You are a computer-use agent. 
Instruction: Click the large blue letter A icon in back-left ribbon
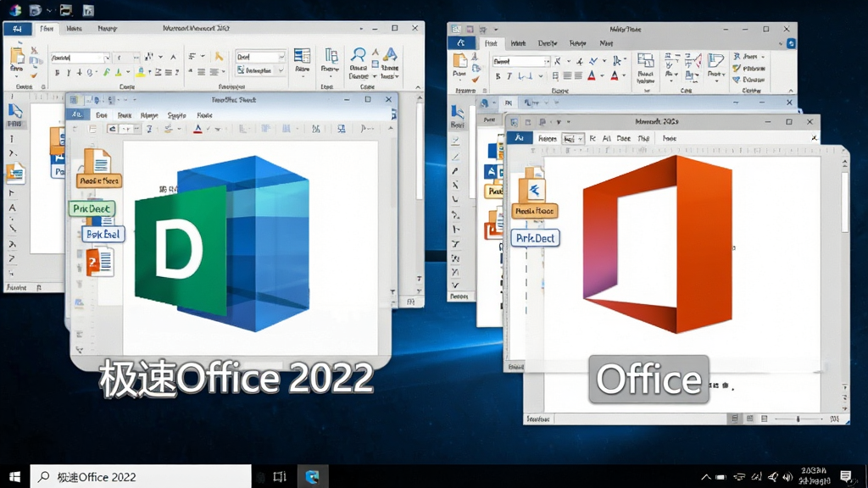click(x=390, y=54)
